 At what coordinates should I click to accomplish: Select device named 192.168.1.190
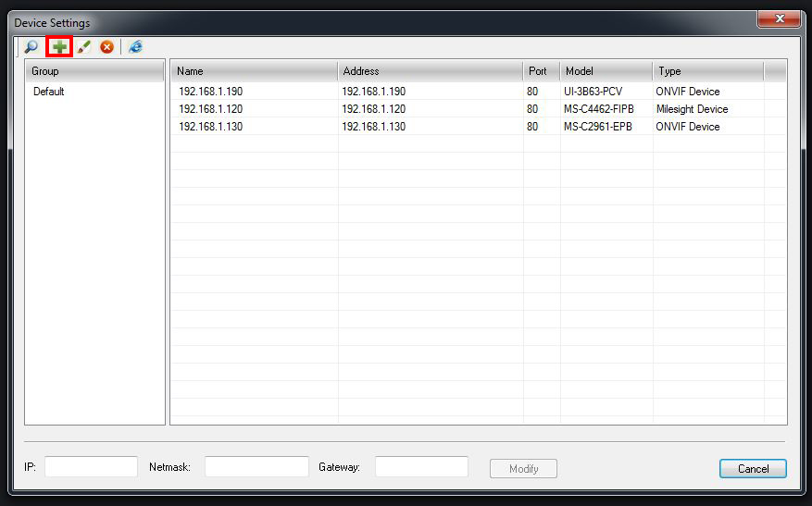[x=211, y=92]
